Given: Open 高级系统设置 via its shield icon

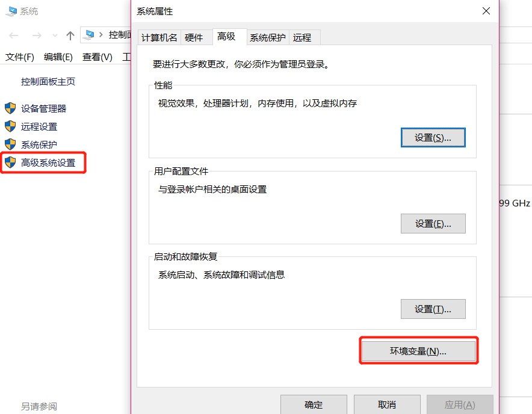Looking at the screenshot, I should [10, 162].
